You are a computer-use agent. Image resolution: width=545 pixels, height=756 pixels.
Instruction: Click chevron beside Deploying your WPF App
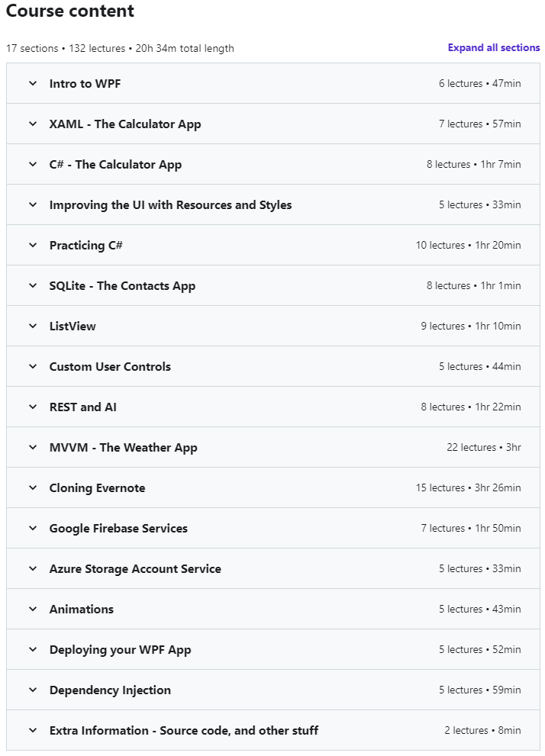pos(33,649)
